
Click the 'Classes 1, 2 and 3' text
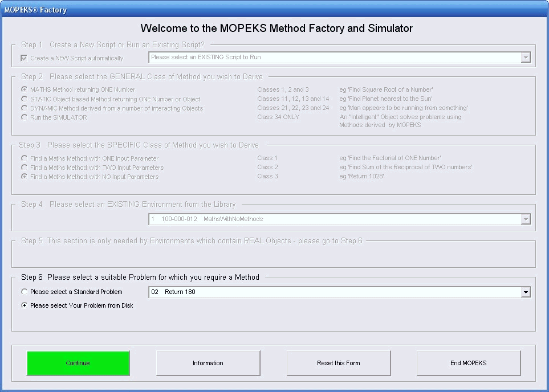[283, 89]
